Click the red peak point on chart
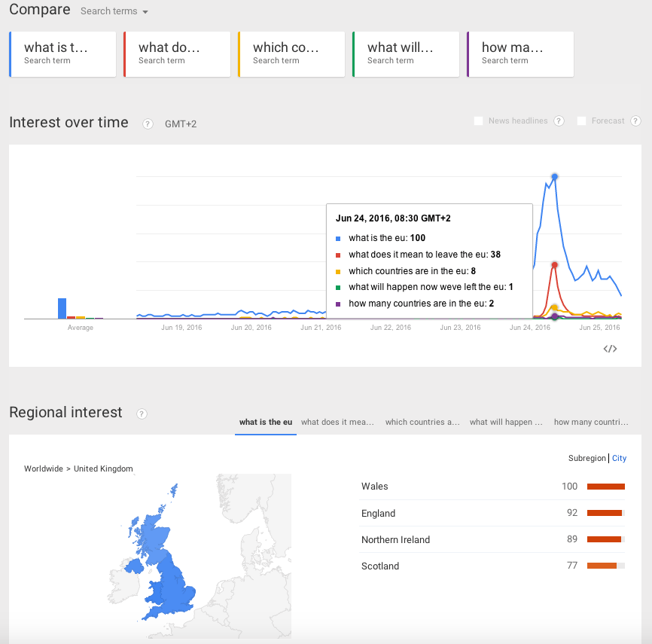Screen dimensions: 652x644 554,264
